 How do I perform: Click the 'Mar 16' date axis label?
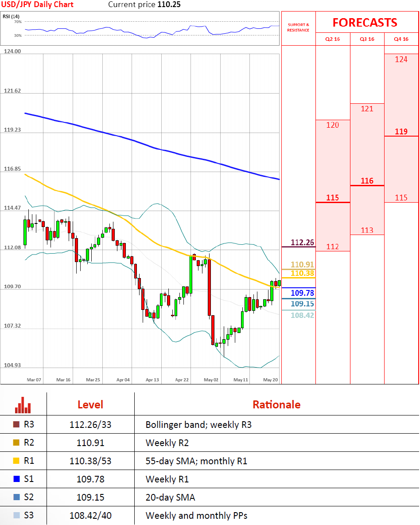point(63,380)
